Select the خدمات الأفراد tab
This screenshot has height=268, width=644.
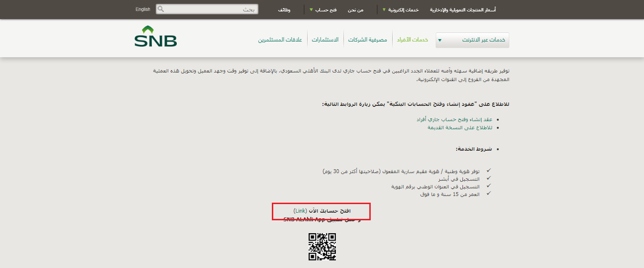point(412,40)
